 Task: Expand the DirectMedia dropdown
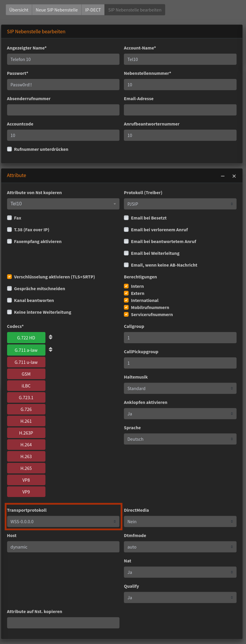(x=180, y=521)
